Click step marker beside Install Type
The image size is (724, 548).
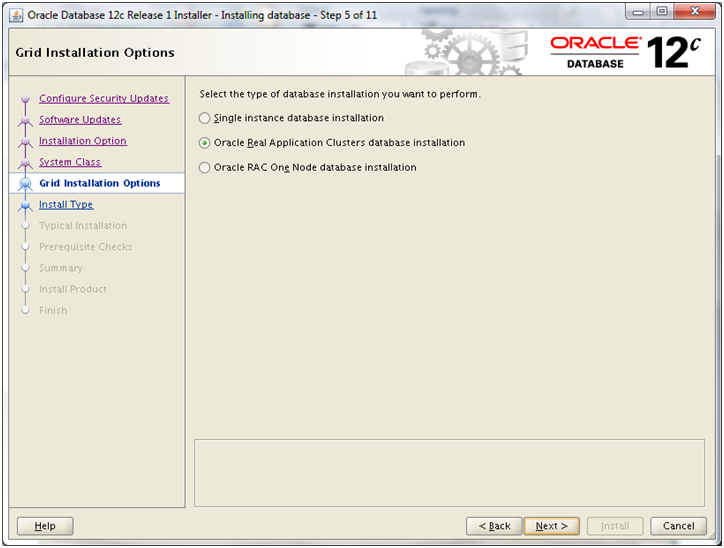[x=25, y=205]
